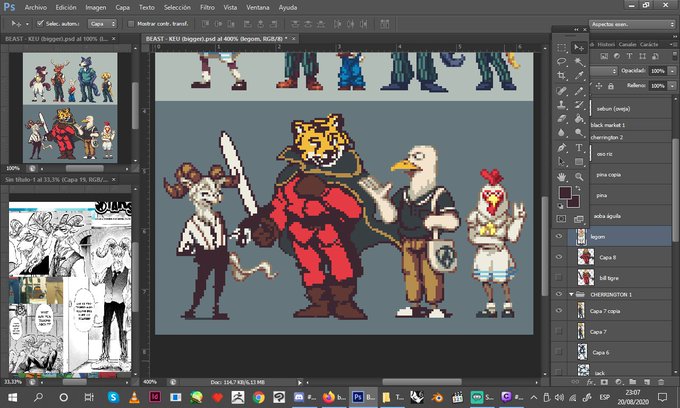Screen dimensions: 680x408
Task: Switch to the Histori panel tab
Action: pyautogui.click(x=606, y=44)
